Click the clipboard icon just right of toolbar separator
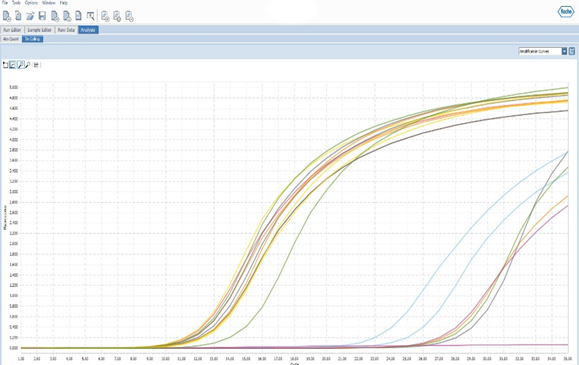The width and height of the screenshot is (579, 365). (105, 16)
